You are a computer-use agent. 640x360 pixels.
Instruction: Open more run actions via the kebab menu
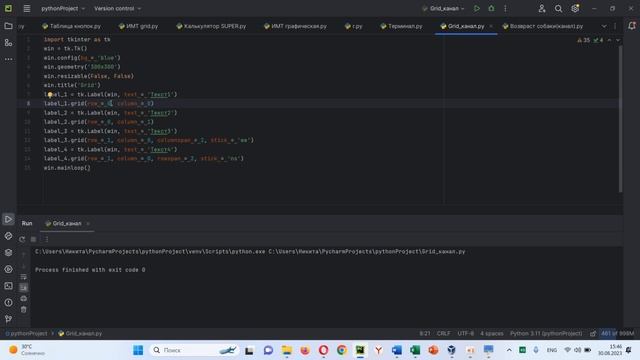pyautogui.click(x=505, y=8)
